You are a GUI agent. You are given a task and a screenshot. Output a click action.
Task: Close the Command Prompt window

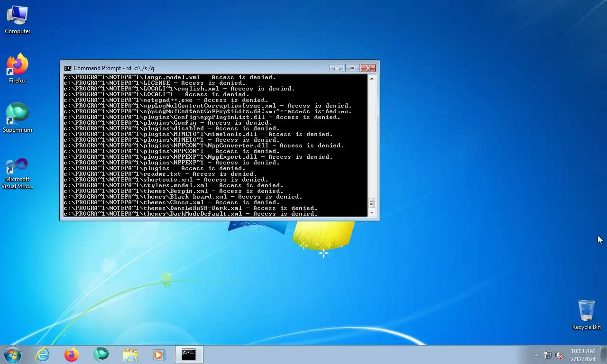point(368,68)
